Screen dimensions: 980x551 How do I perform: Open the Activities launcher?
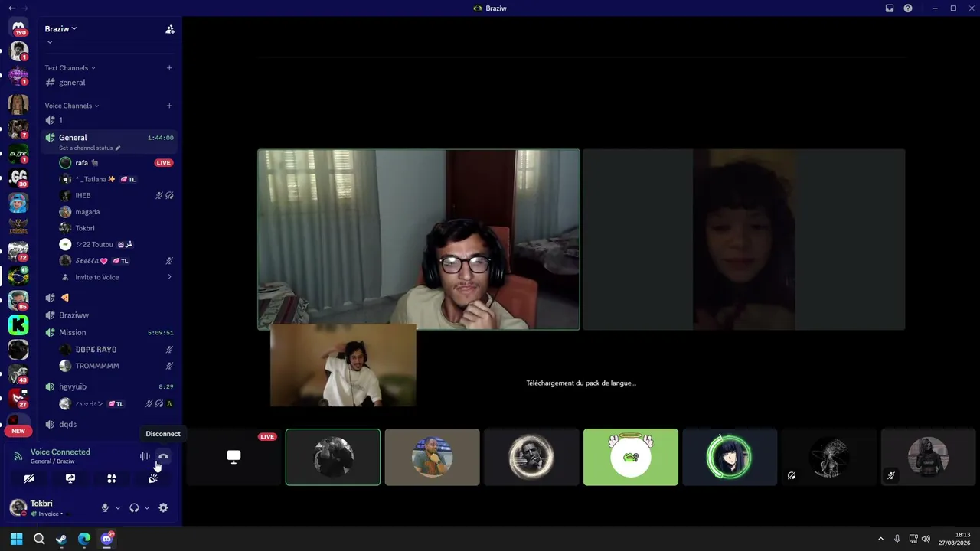point(112,478)
